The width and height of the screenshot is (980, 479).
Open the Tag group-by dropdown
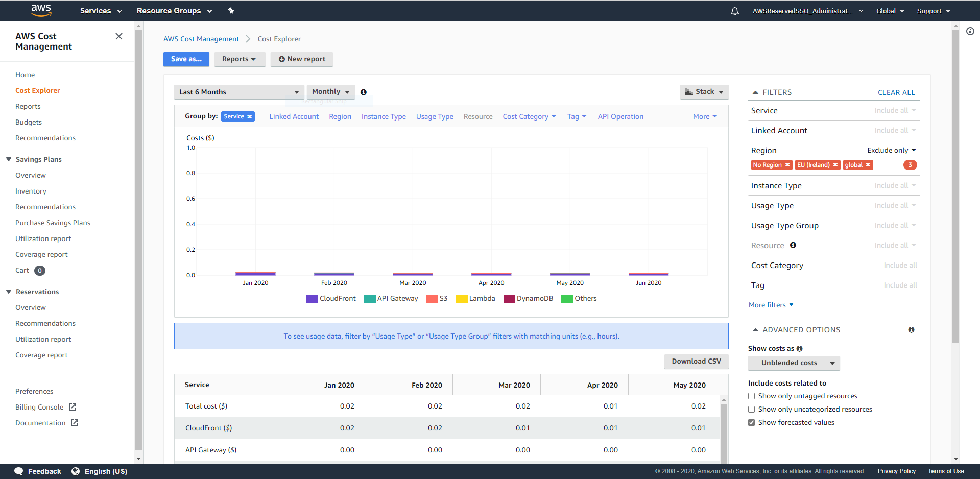coord(577,117)
